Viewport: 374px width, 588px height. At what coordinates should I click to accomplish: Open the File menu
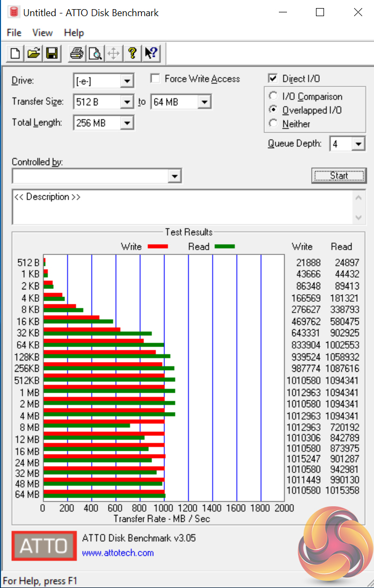click(x=14, y=33)
